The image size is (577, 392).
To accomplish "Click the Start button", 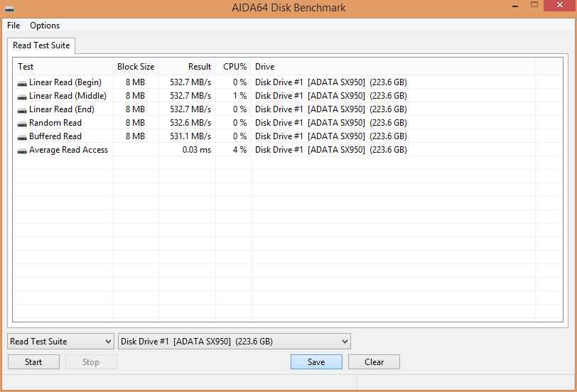I will pyautogui.click(x=33, y=362).
